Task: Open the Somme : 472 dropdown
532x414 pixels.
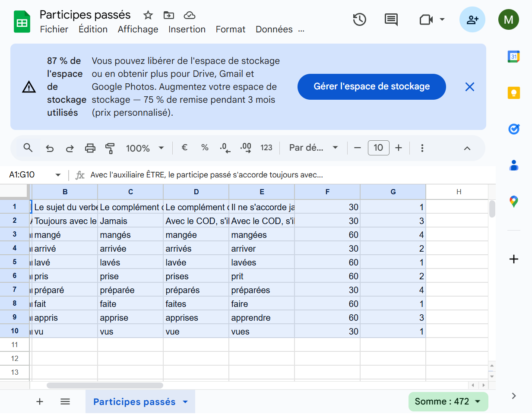Action: [448, 401]
